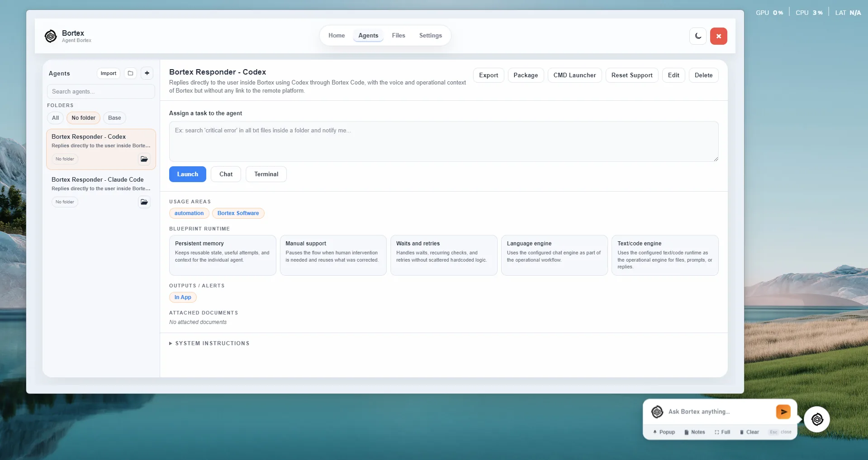The width and height of the screenshot is (868, 460).
Task: Go to the Settings tab
Action: (x=430, y=36)
